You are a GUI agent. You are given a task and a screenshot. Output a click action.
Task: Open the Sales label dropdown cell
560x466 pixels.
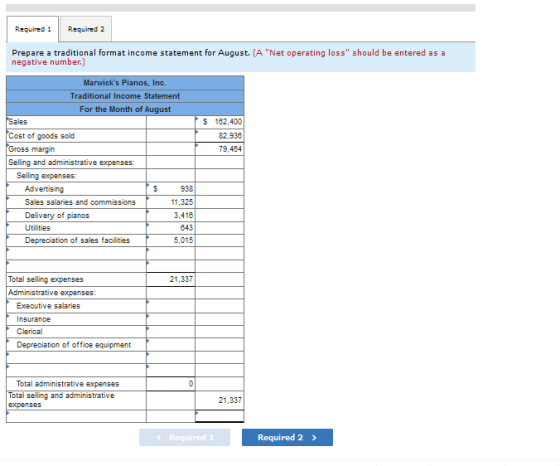tap(76, 122)
